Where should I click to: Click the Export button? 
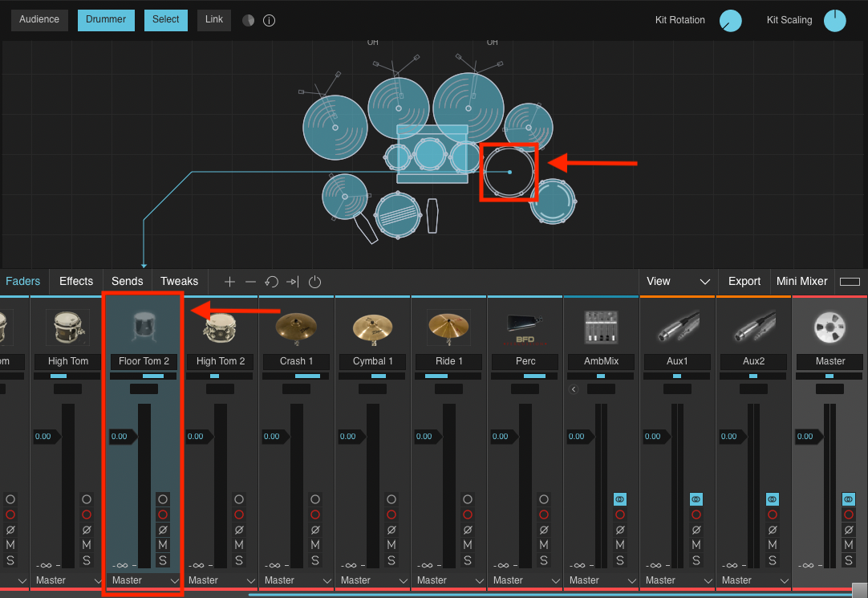744,282
